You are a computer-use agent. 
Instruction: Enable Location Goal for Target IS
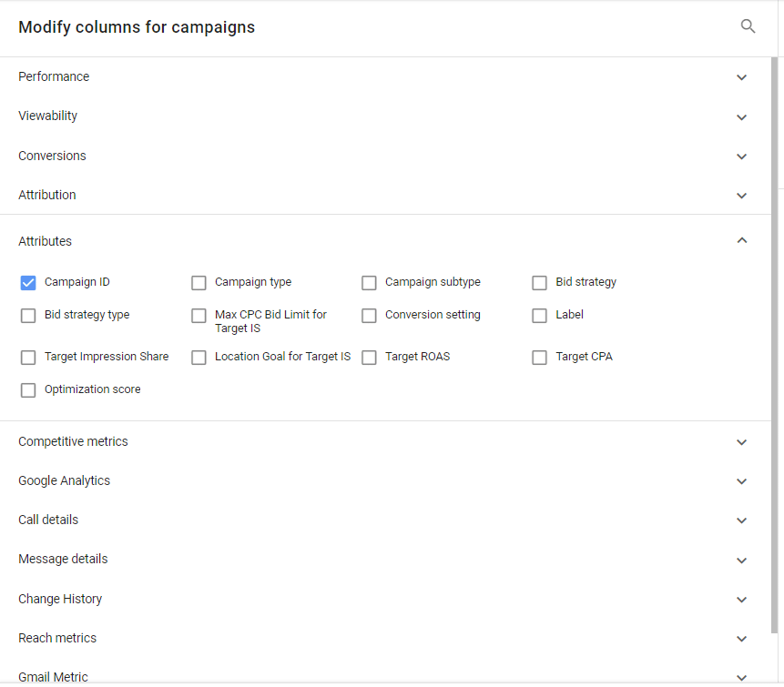[x=199, y=357]
